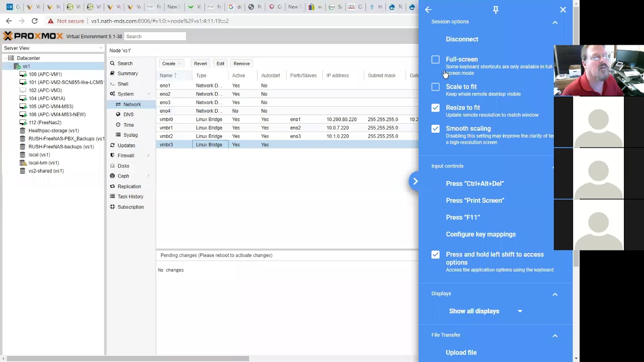Click Press "Ctrl+Alt+Del"

[x=474, y=184]
